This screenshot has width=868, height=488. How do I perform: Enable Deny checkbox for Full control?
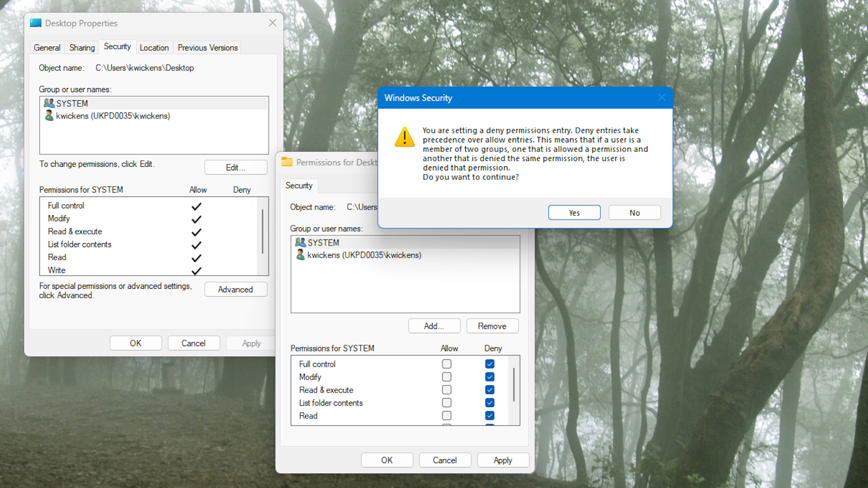[490, 364]
